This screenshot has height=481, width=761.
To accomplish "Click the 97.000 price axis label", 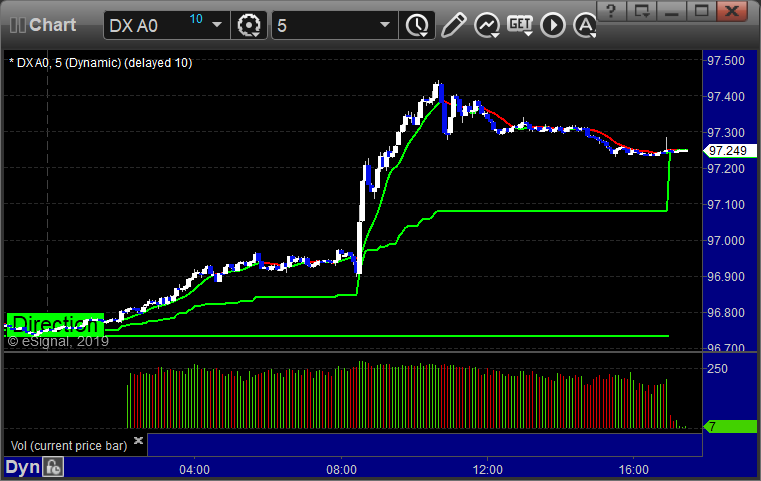I will click(x=726, y=241).
